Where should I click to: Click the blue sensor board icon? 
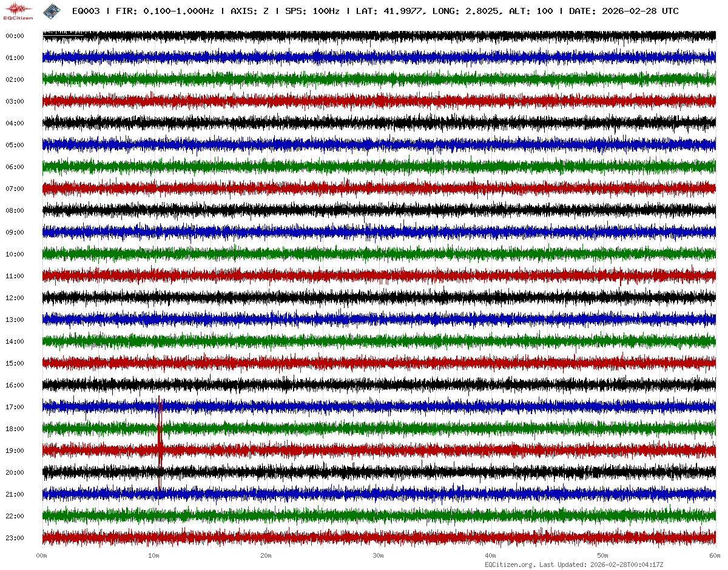click(x=52, y=11)
